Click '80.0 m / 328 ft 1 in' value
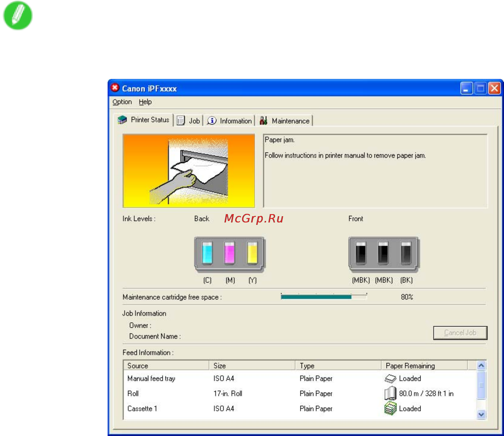 pos(426,394)
